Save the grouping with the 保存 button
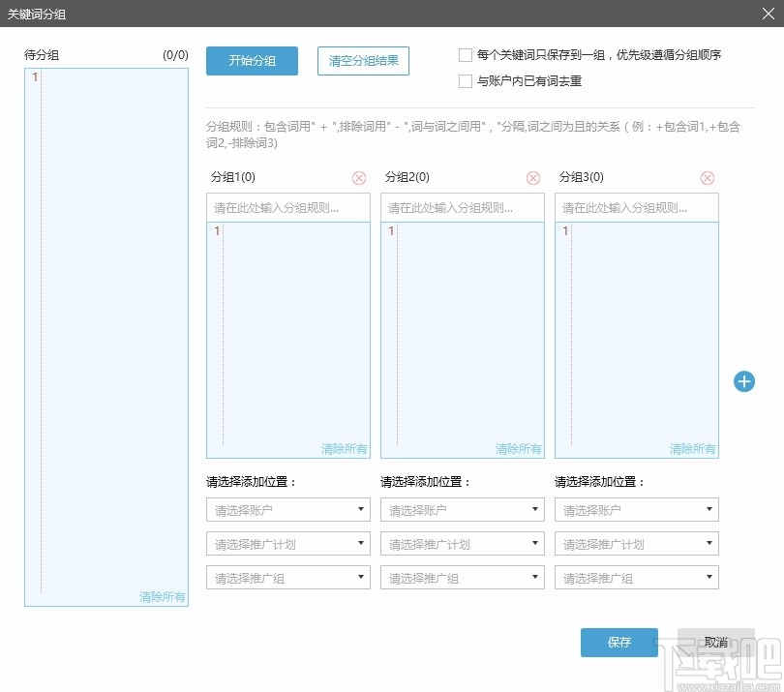The width and height of the screenshot is (784, 692). pyautogui.click(x=618, y=642)
